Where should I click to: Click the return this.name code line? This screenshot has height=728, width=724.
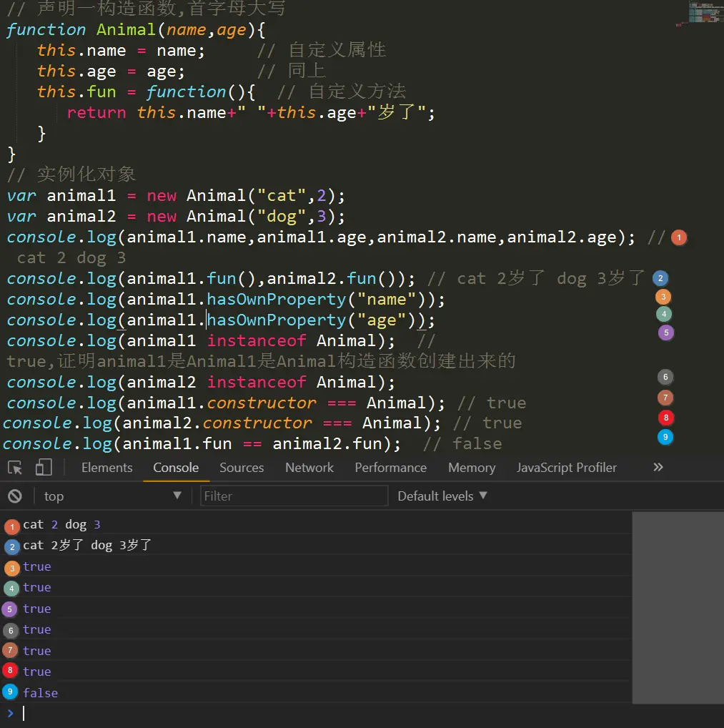pyautogui.click(x=251, y=113)
